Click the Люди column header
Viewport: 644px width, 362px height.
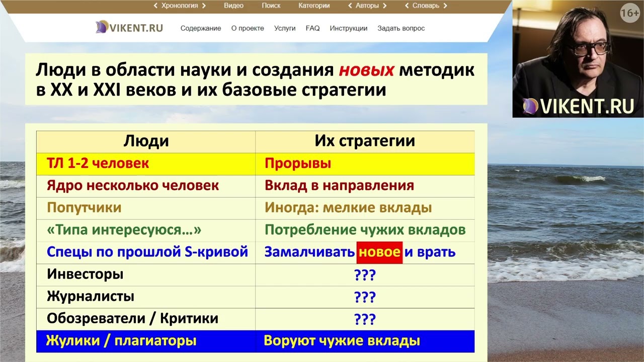pyautogui.click(x=146, y=141)
